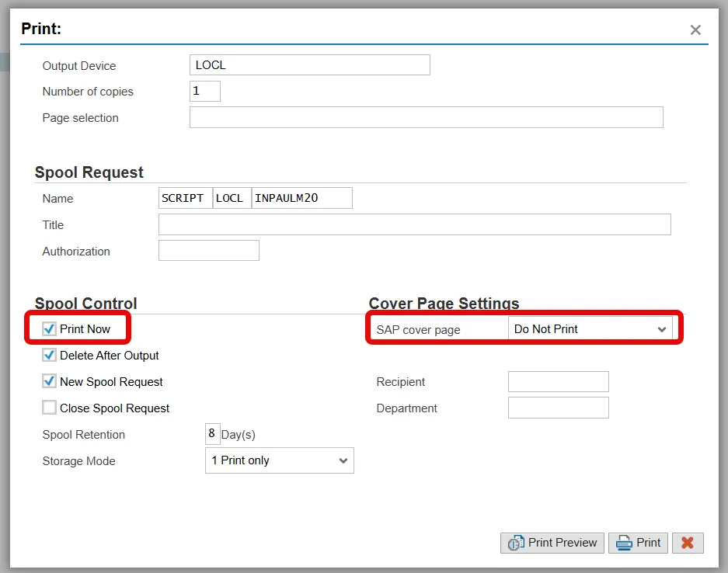Click the Spool Retention days field
Screen dimensions: 728x573
[212, 434]
